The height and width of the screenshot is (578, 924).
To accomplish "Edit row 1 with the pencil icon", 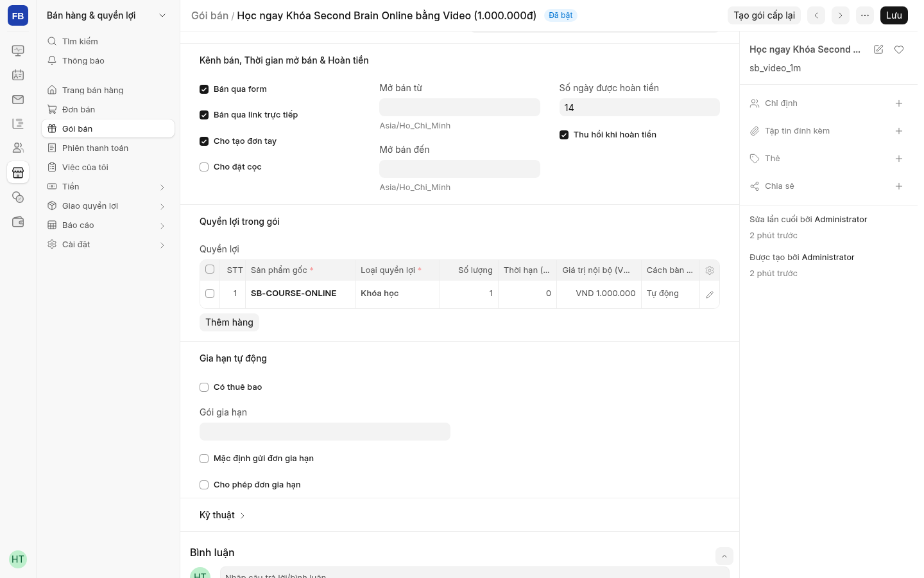I will 710,294.
